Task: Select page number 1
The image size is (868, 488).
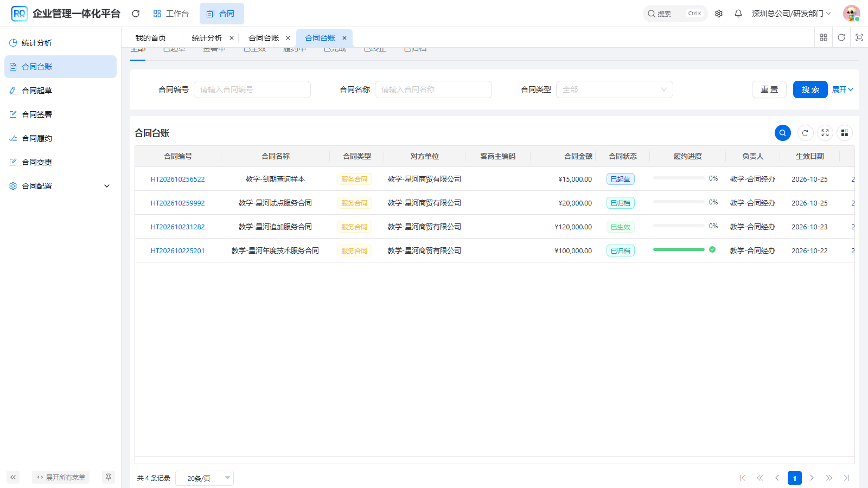Action: (x=795, y=478)
